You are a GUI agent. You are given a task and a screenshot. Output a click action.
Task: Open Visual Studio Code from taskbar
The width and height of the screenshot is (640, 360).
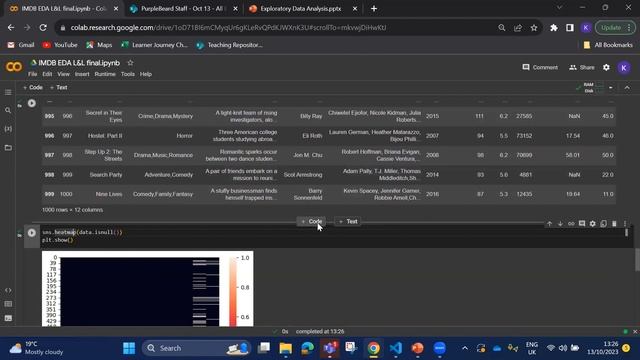pyautogui.click(x=396, y=348)
